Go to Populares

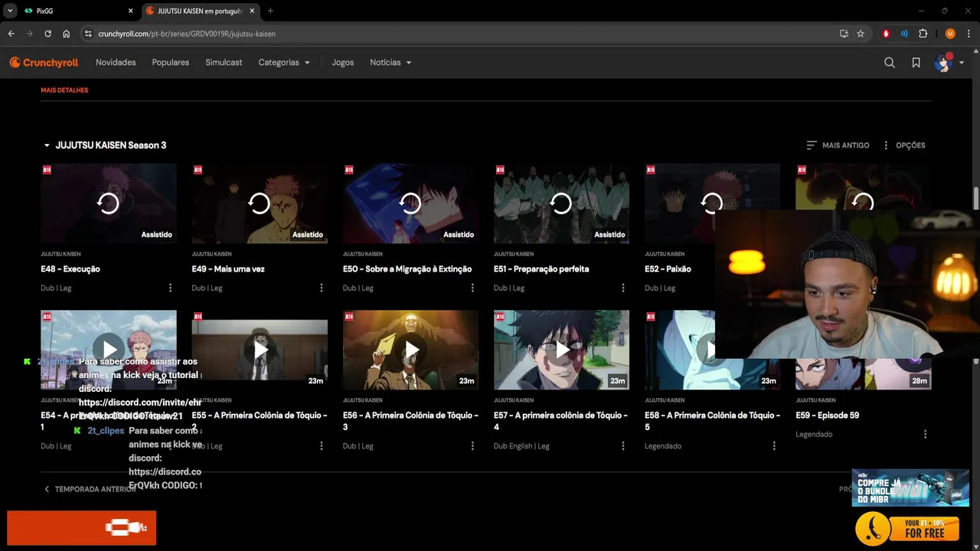(171, 63)
